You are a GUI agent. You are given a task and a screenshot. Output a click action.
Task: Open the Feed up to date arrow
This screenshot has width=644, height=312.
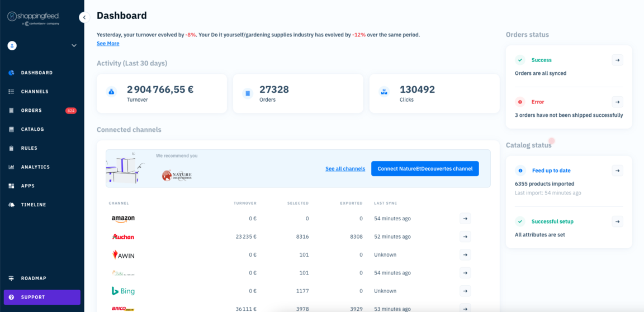point(618,171)
